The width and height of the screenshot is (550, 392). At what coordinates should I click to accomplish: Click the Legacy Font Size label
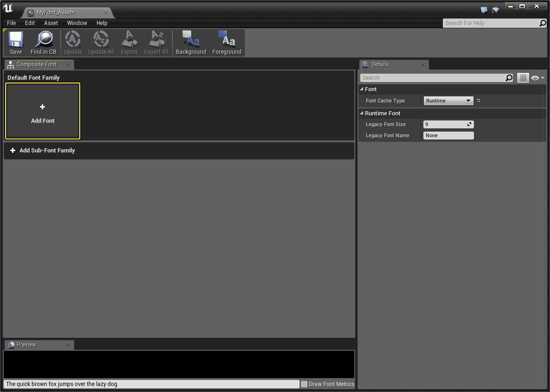tap(386, 125)
